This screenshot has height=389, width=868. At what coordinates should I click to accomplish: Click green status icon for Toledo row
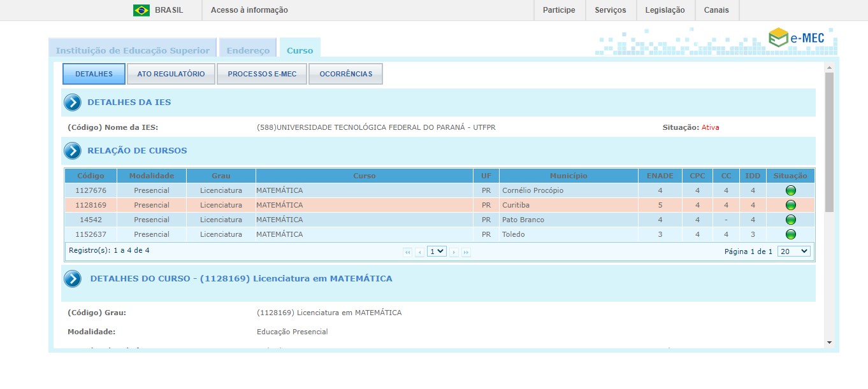click(x=790, y=234)
